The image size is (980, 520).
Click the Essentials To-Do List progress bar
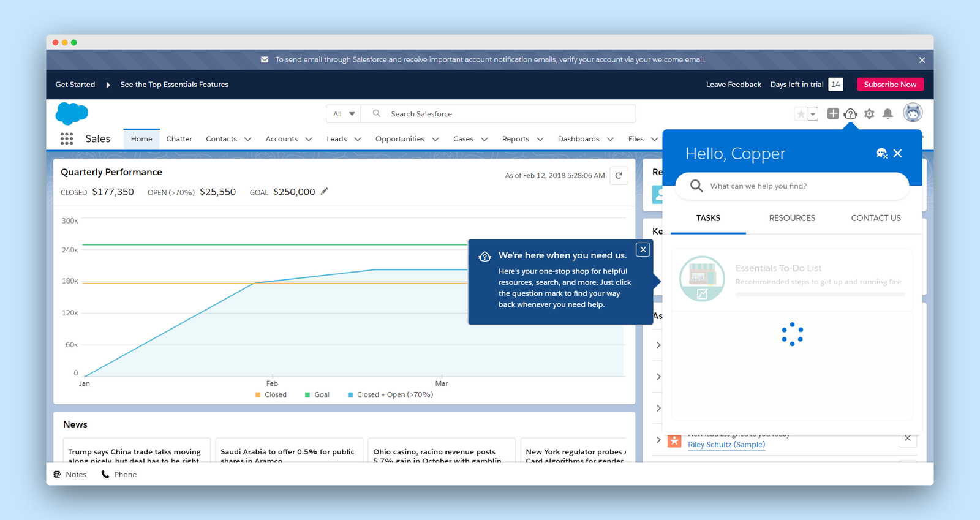click(x=820, y=295)
